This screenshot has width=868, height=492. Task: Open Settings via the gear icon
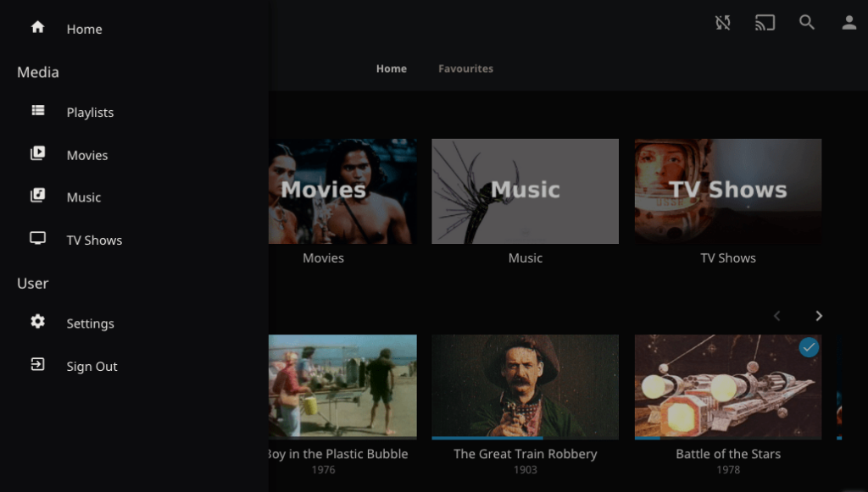(x=37, y=323)
